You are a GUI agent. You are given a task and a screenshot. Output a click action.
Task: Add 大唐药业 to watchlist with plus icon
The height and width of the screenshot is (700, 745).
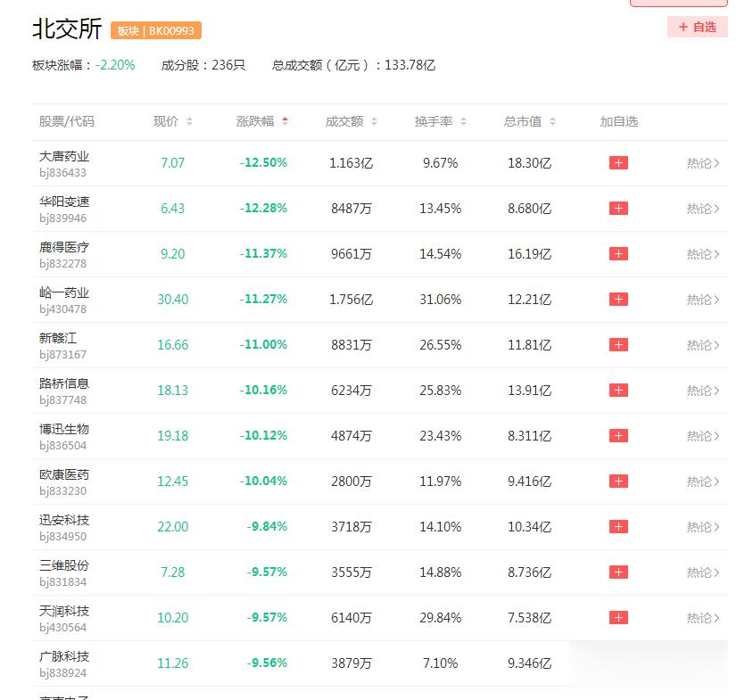[618, 163]
